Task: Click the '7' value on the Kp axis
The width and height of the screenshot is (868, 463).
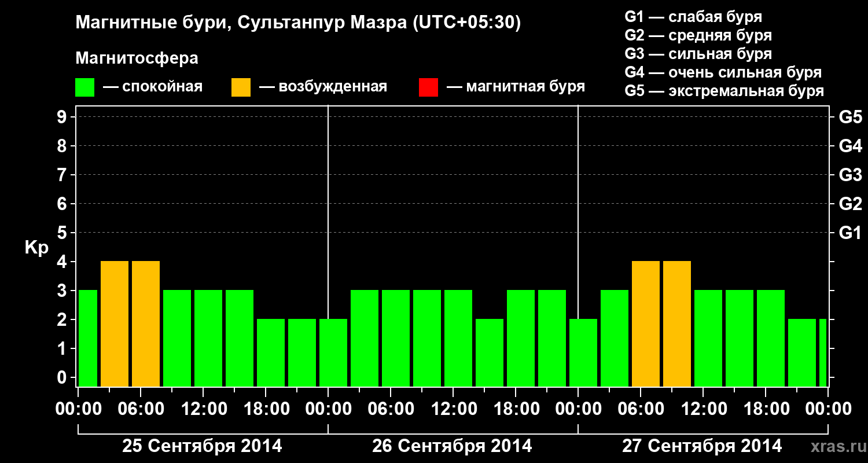Action: (x=62, y=175)
